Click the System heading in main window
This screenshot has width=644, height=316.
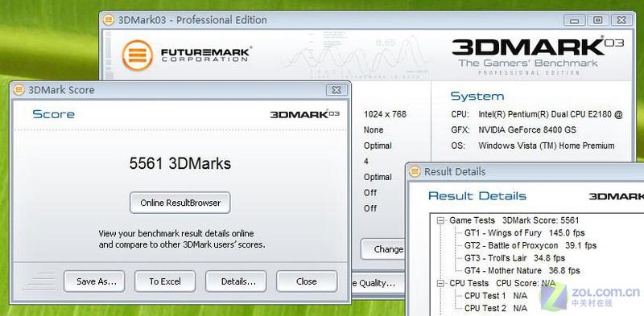477,96
